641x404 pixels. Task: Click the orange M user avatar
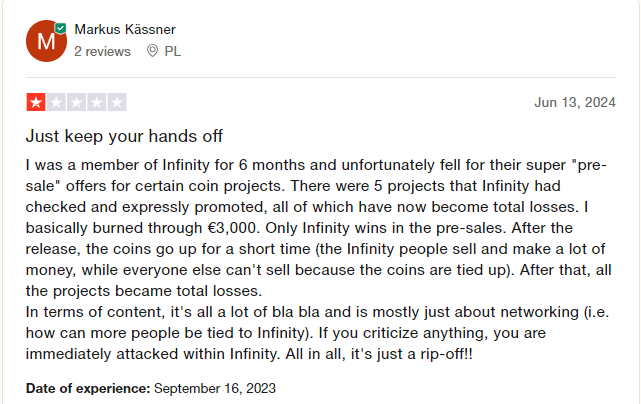pos(45,41)
